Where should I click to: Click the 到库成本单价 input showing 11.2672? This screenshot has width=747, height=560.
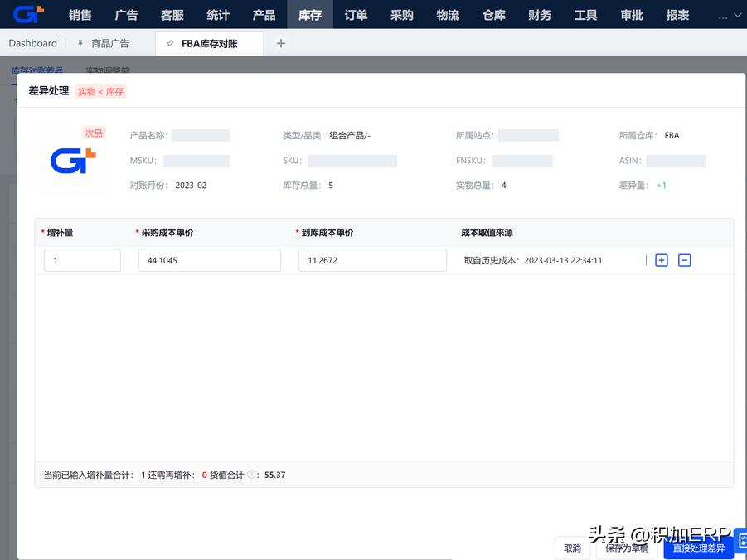point(371,260)
